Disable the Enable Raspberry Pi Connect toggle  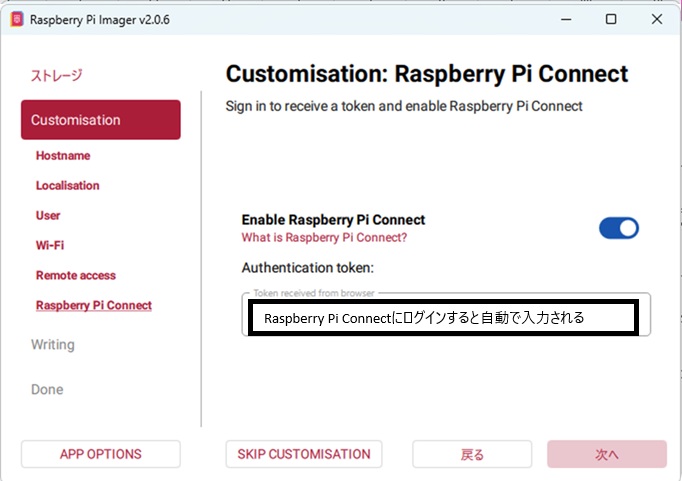pyautogui.click(x=618, y=228)
